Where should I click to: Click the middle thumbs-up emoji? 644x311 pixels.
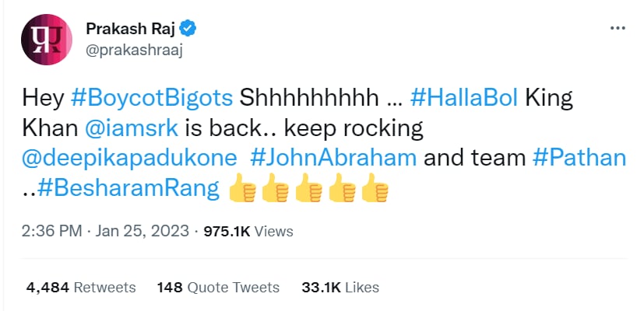pyautogui.click(x=309, y=188)
